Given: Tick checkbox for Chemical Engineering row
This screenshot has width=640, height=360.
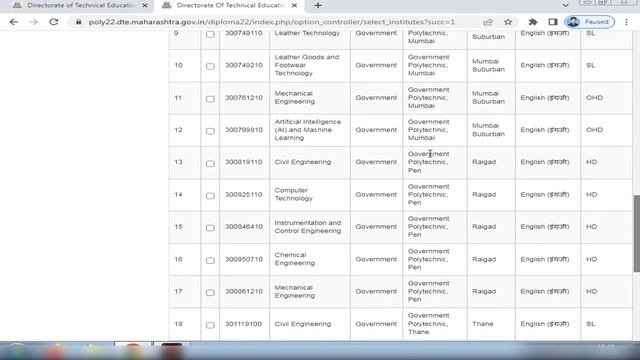Looking at the screenshot, I should [x=210, y=260].
